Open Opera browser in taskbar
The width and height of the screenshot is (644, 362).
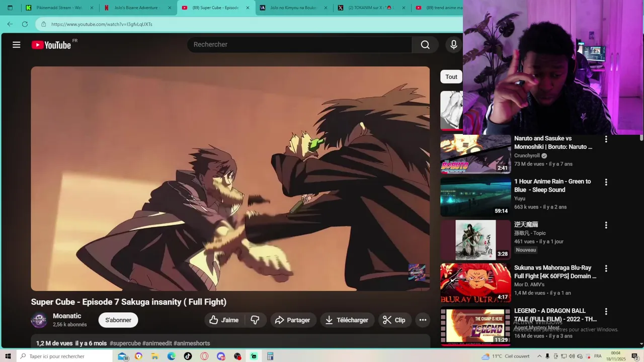pyautogui.click(x=204, y=356)
